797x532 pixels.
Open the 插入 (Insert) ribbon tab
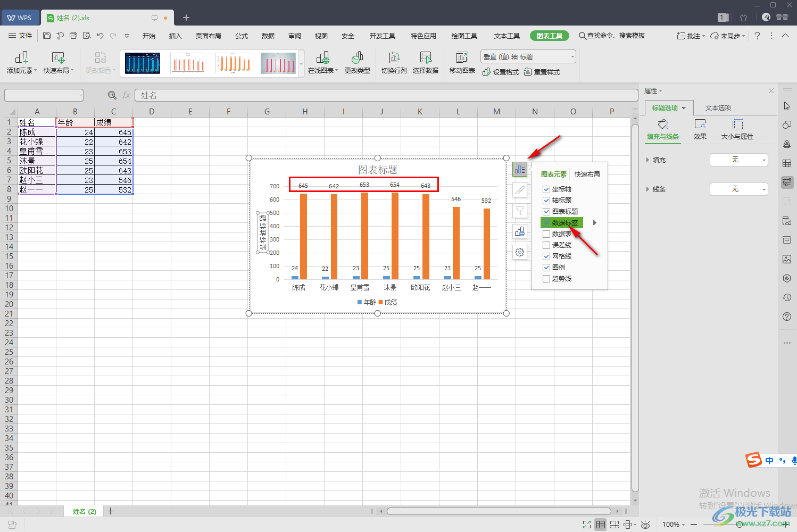(175, 36)
